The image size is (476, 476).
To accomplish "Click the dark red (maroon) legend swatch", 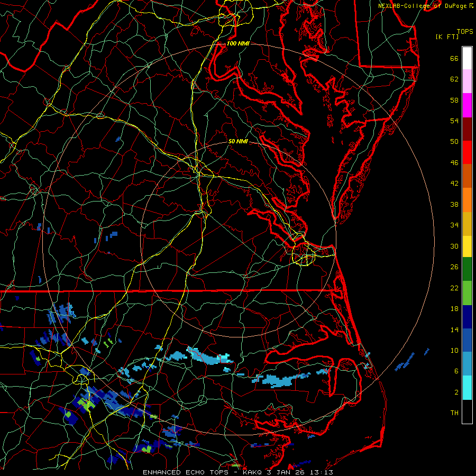I will (467, 129).
